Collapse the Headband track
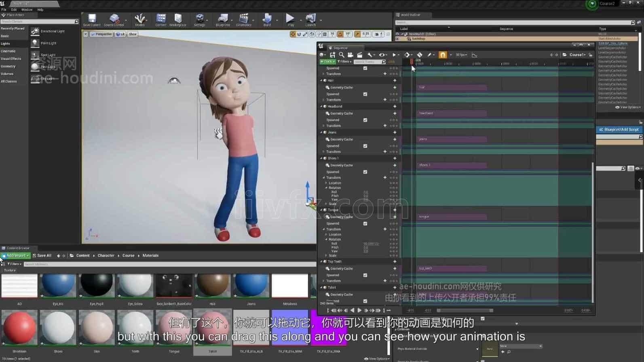Image resolution: width=644 pixels, height=362 pixels. (x=322, y=106)
